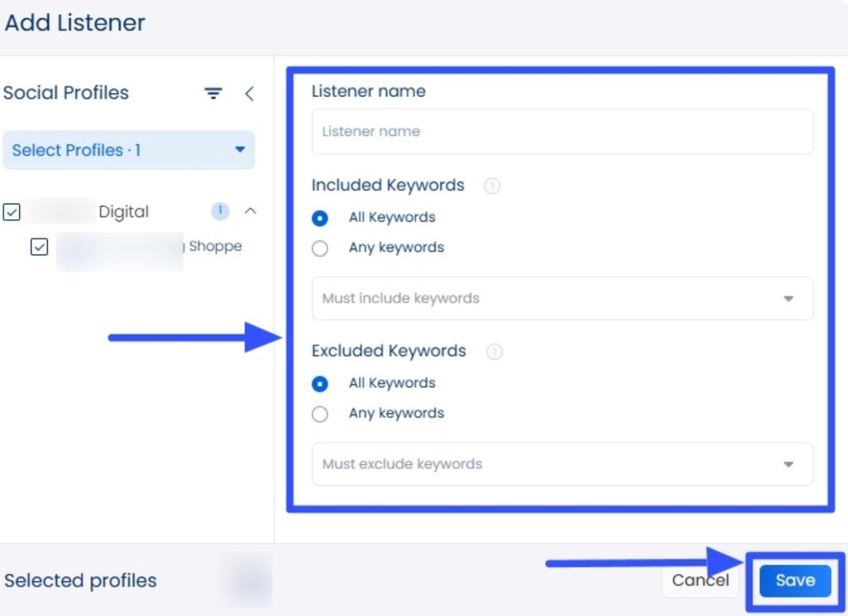This screenshot has height=616, width=848.
Task: Select Any keywords under Excluded Keywords
Action: [x=320, y=414]
